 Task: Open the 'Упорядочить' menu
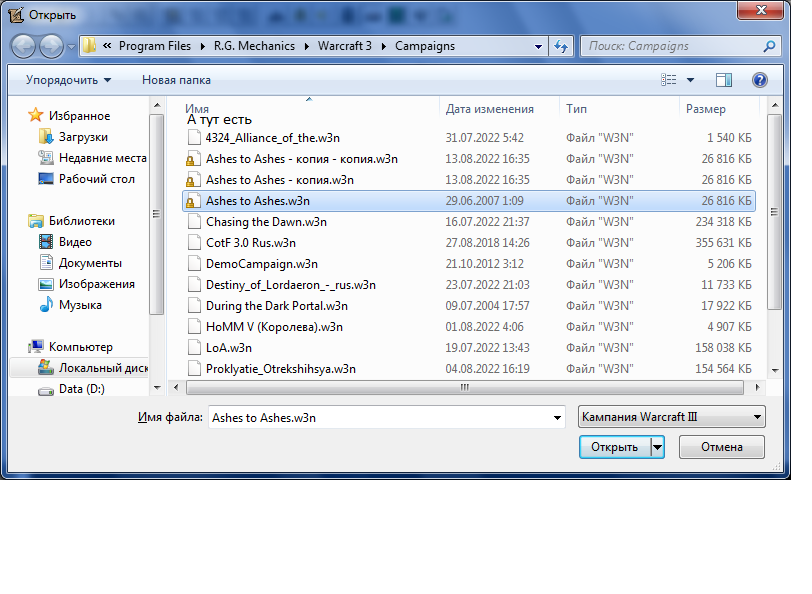[68, 80]
